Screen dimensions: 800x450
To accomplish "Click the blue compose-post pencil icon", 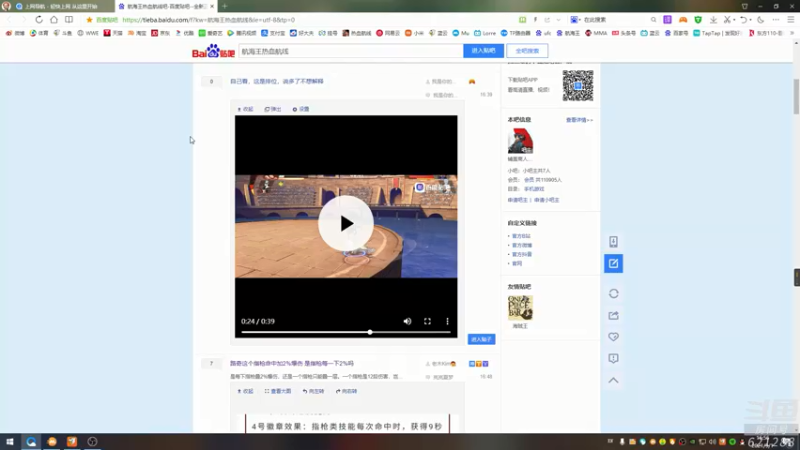I will 613,264.
